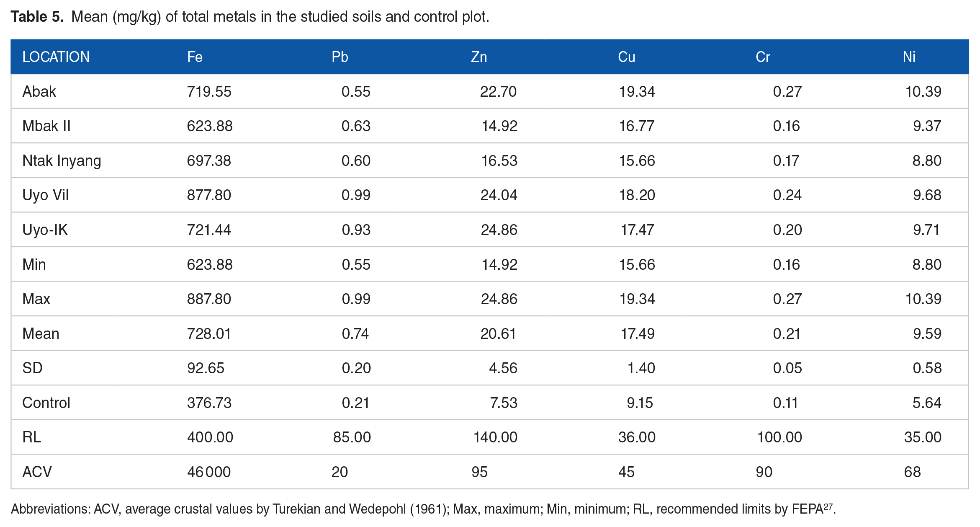Click the Fe column header
Screen dimensions: 980x527
click(x=195, y=57)
